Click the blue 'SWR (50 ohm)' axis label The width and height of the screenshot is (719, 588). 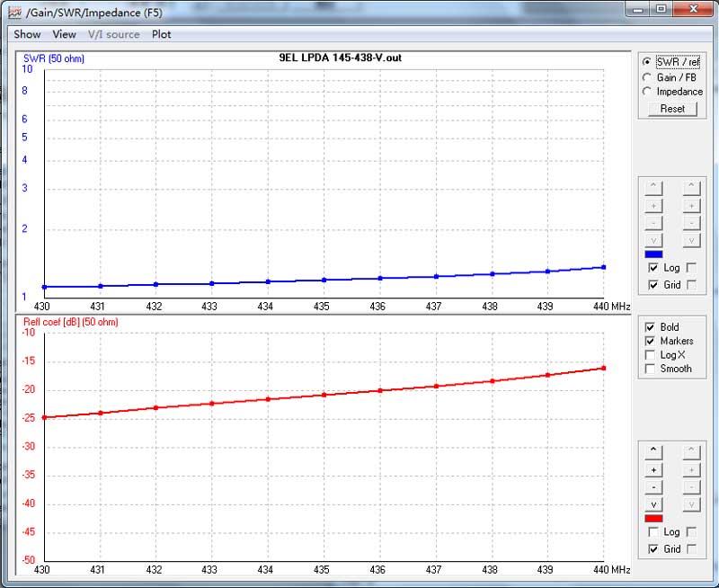click(x=54, y=58)
